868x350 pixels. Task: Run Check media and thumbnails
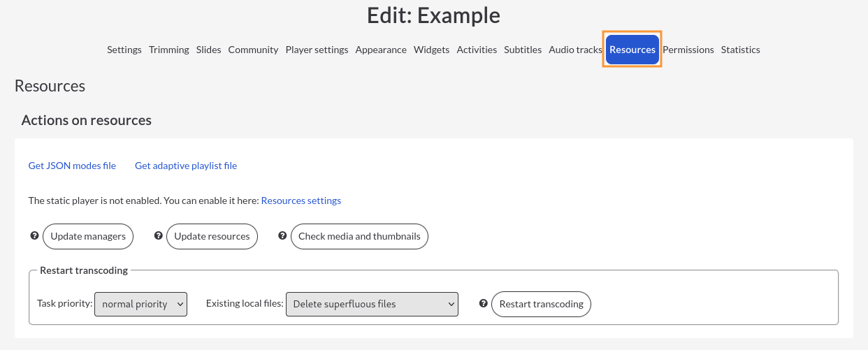click(359, 236)
